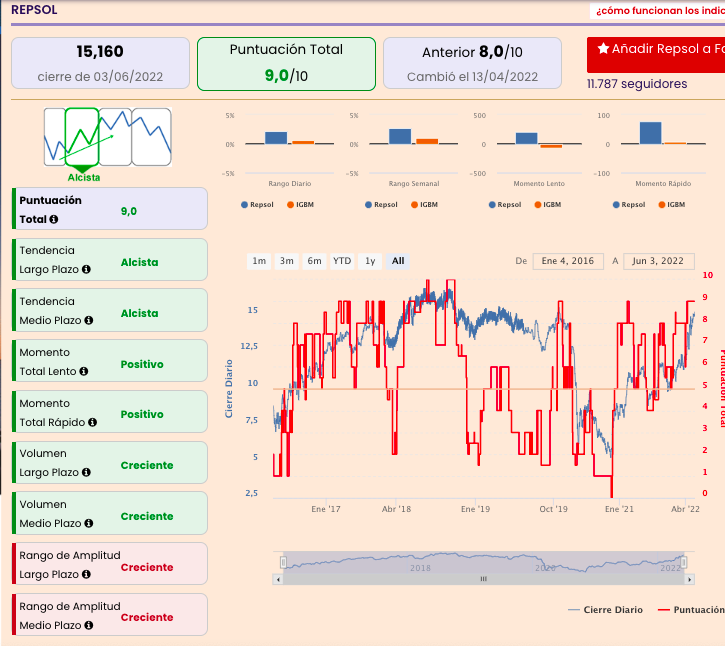Click the Volumen Largo Plazo Creciente value
This screenshot has height=646, width=725.
pyautogui.click(x=147, y=465)
